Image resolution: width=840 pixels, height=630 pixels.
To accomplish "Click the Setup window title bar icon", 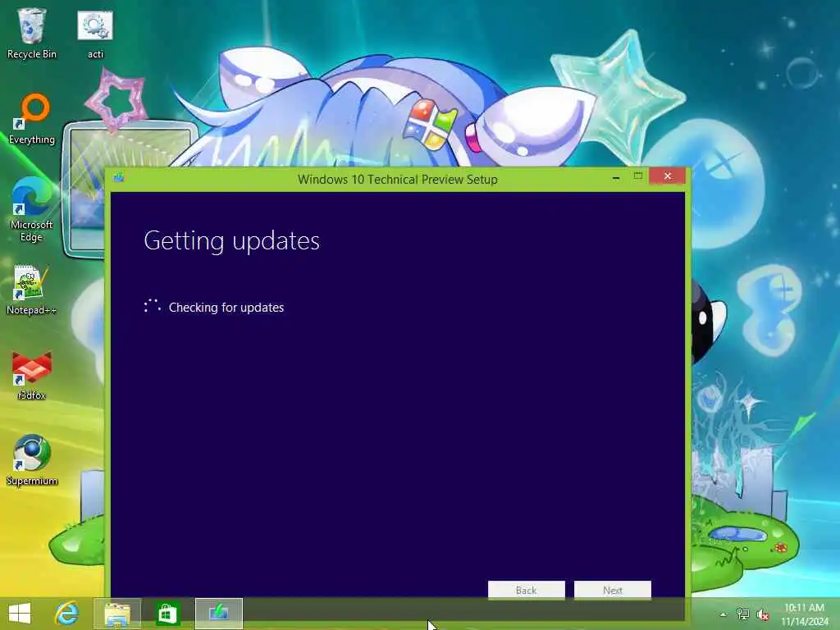I will pyautogui.click(x=118, y=177).
